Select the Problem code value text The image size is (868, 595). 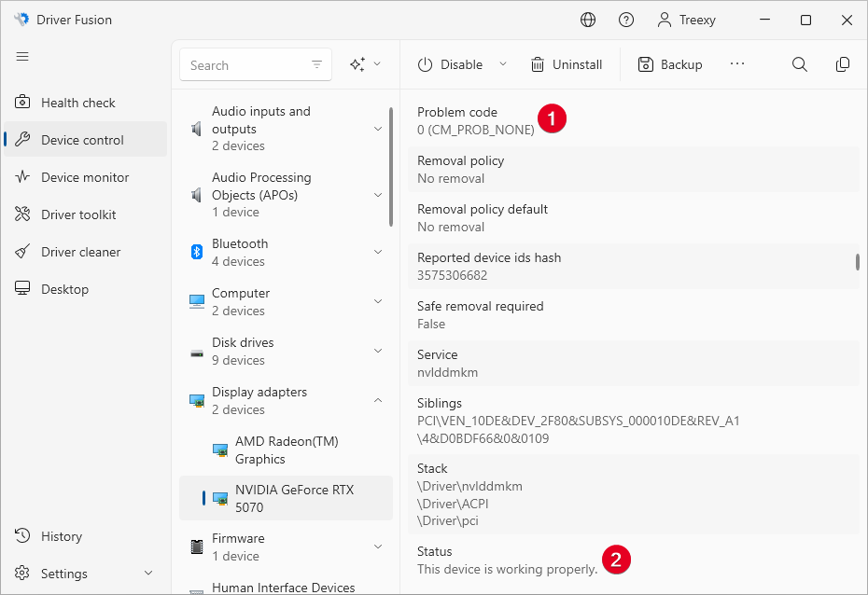pos(475,130)
